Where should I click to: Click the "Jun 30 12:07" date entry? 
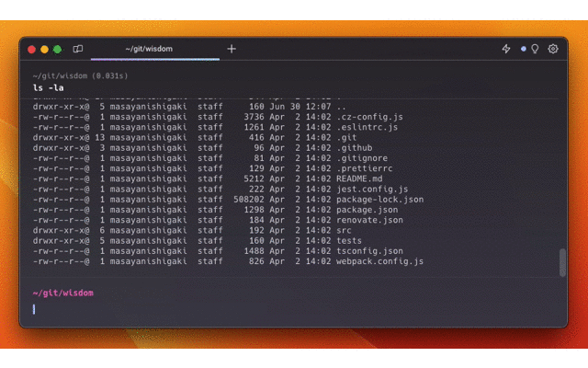click(300, 107)
